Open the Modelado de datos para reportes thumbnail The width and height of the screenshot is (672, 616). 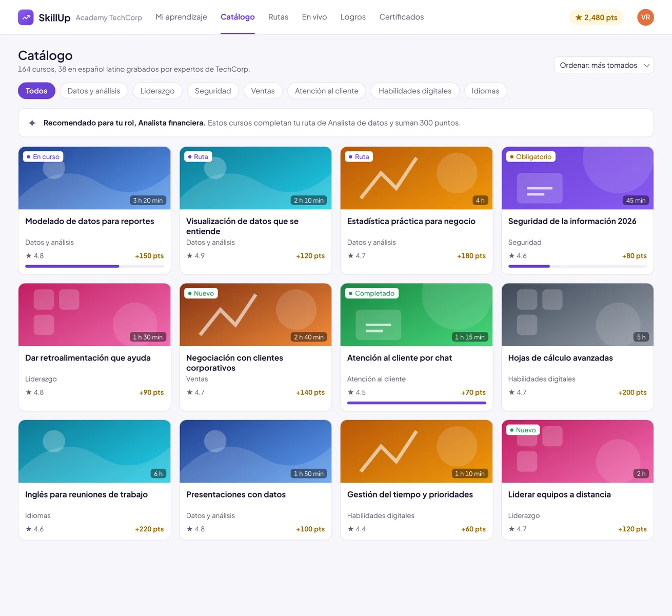point(94,178)
